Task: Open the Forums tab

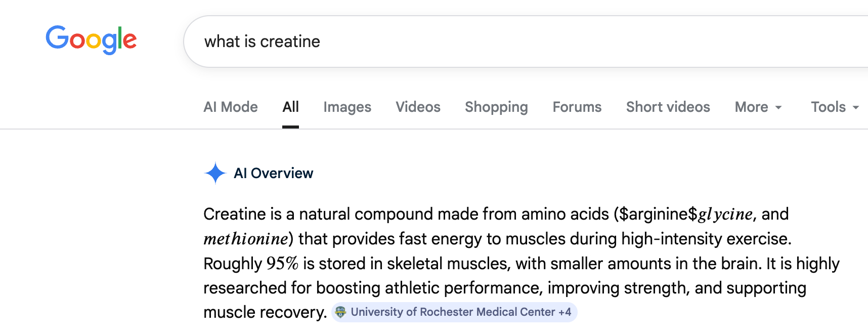Action: (x=577, y=107)
